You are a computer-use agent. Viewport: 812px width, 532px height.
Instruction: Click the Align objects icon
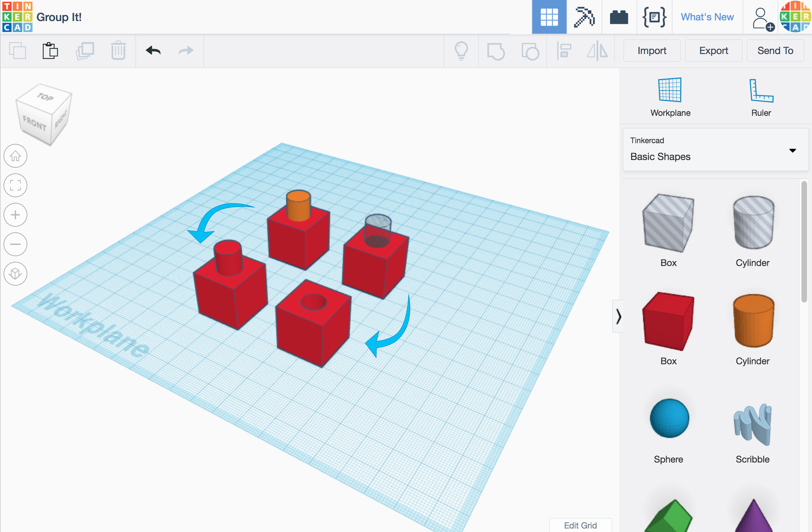click(564, 51)
